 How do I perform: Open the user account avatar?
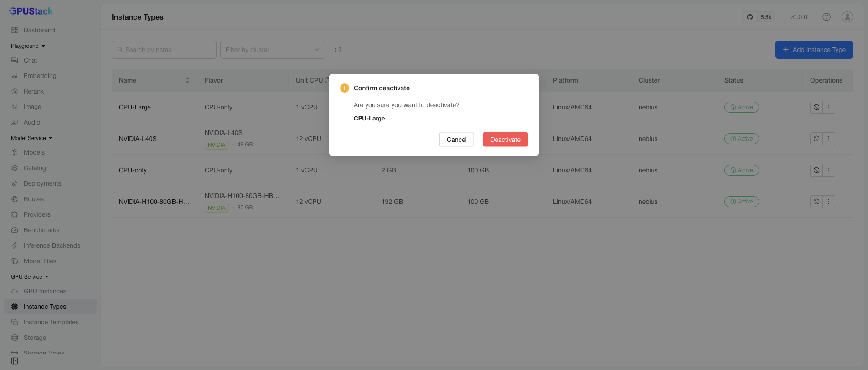[847, 17]
